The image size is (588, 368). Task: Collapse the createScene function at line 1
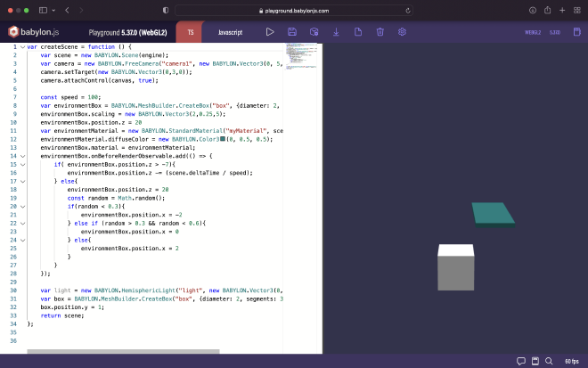(22, 46)
